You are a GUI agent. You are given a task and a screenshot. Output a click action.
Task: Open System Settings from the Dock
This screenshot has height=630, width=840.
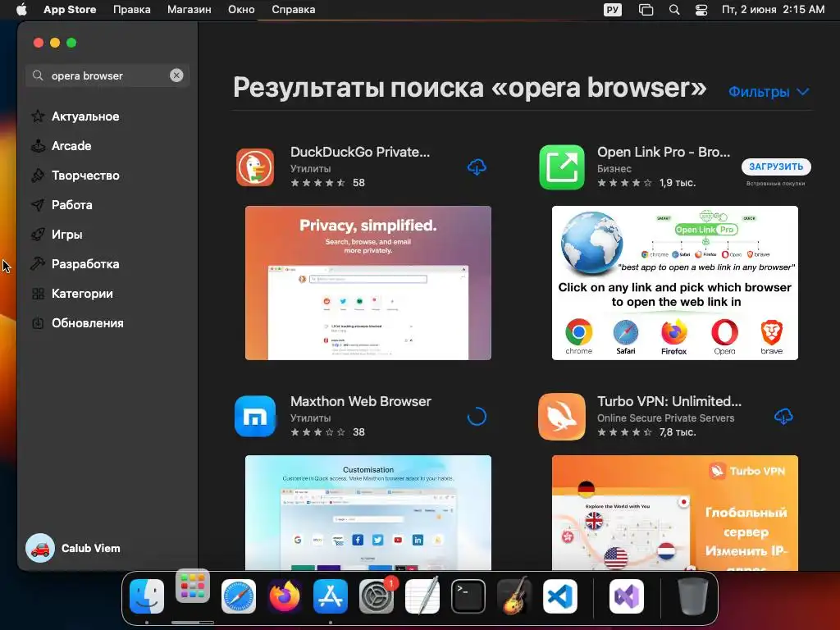point(377,596)
